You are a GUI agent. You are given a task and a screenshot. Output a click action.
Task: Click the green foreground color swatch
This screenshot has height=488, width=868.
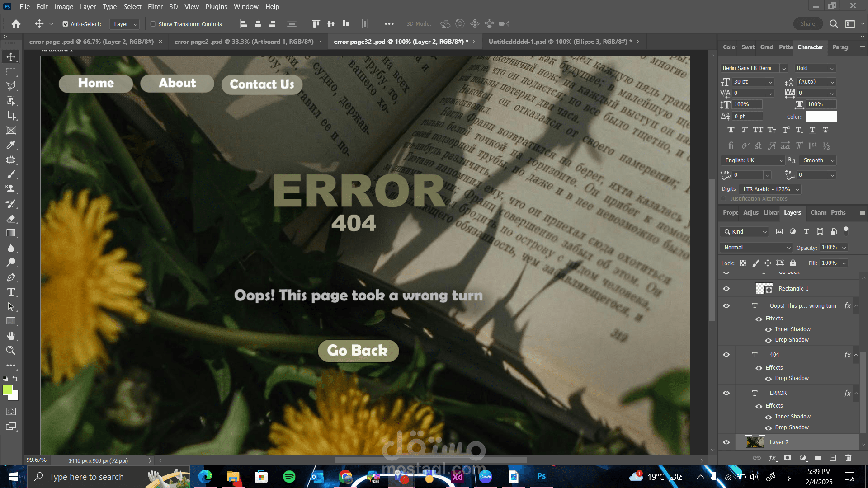coord(8,390)
